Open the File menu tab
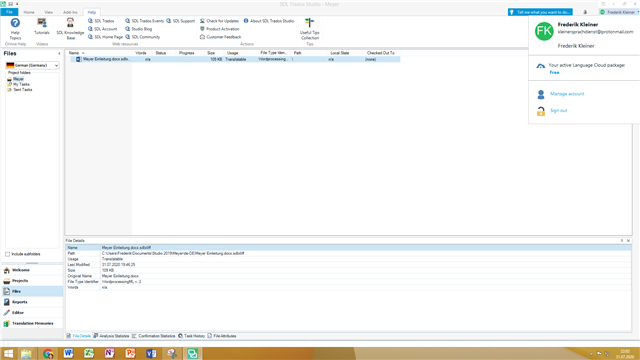 click(9, 12)
